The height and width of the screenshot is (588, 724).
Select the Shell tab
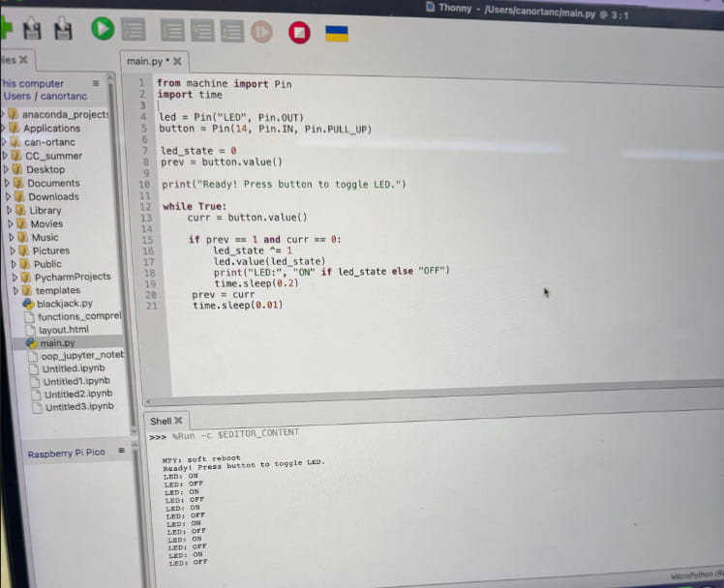coord(161,421)
